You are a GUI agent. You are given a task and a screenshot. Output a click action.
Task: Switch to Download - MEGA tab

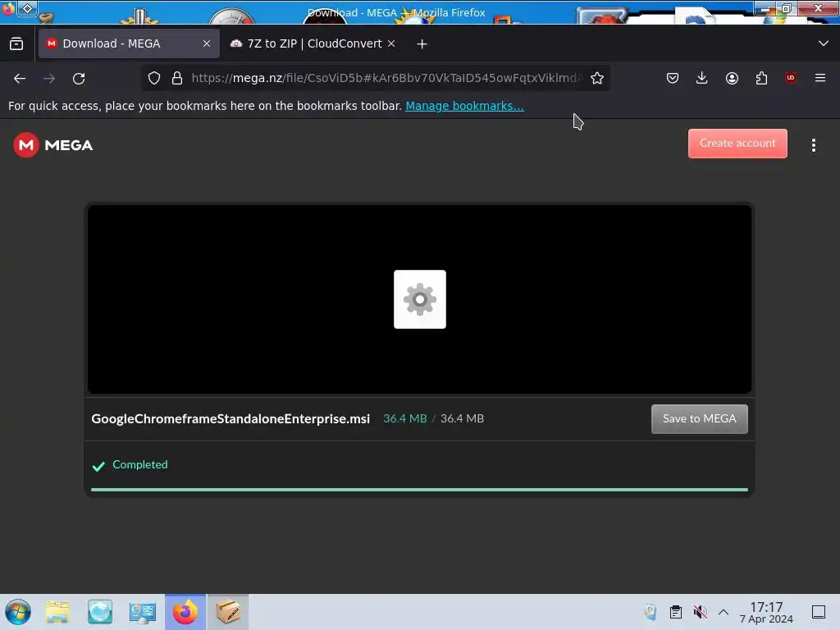click(129, 44)
